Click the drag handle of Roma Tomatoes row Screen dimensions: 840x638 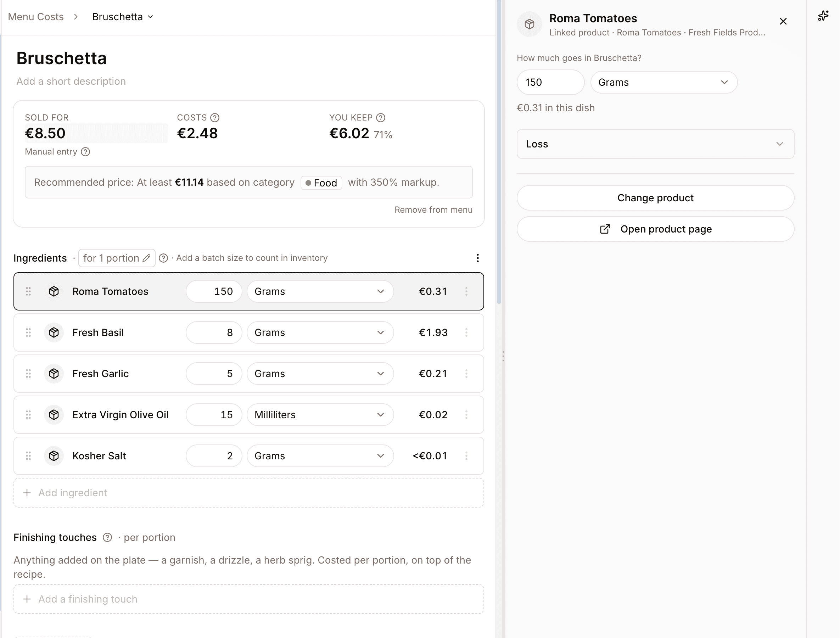[x=28, y=292]
